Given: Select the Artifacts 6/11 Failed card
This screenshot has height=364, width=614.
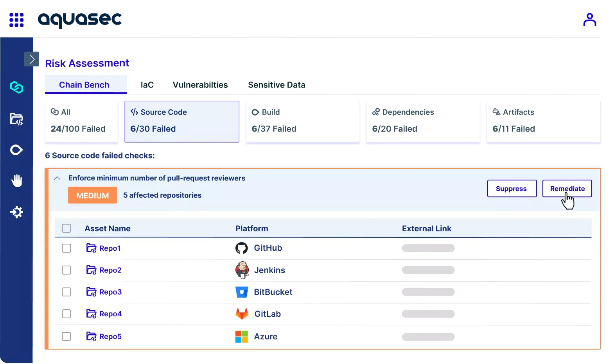Looking at the screenshot, I should [544, 121].
